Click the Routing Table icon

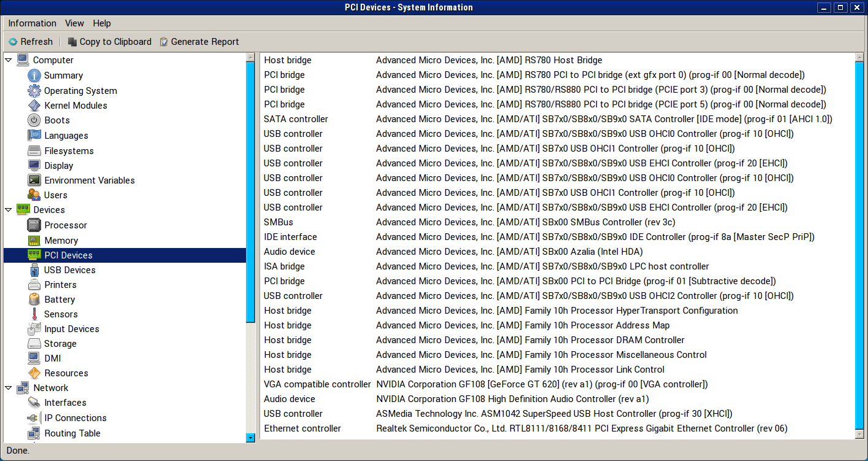(x=34, y=433)
